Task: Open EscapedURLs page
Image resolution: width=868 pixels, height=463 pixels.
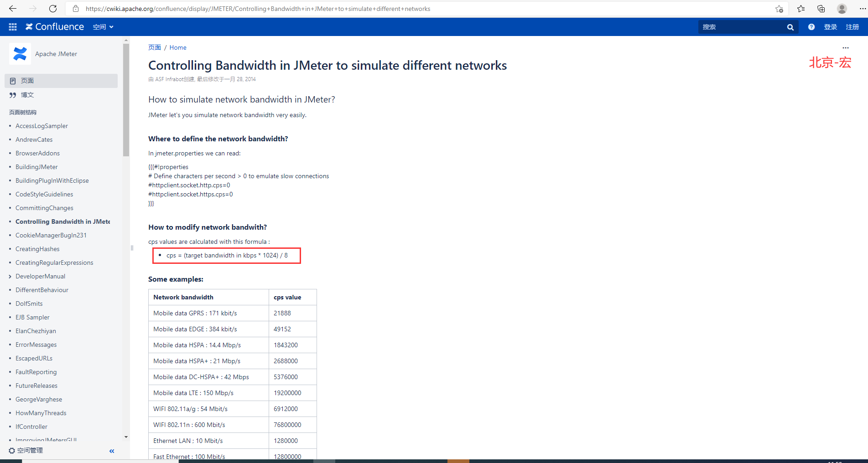Action: [34, 358]
